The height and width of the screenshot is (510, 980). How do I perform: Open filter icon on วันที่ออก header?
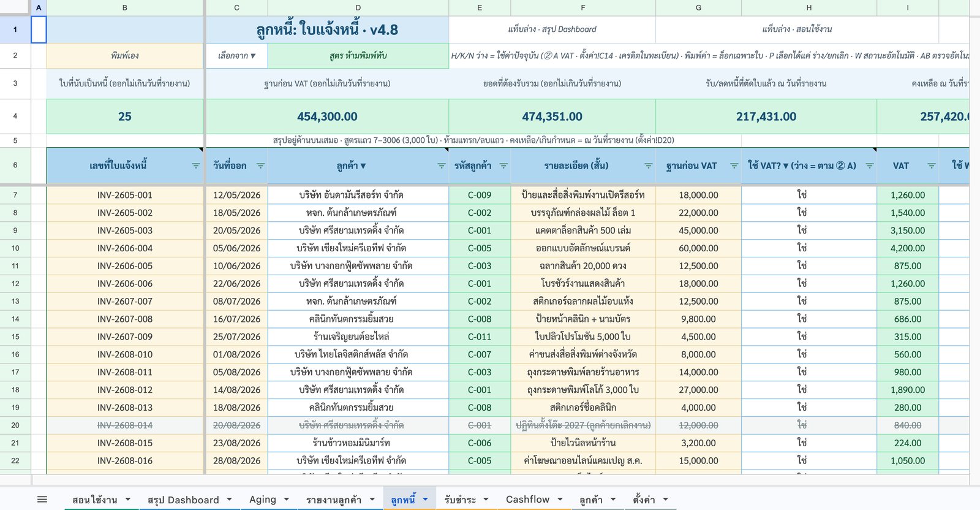[260, 166]
